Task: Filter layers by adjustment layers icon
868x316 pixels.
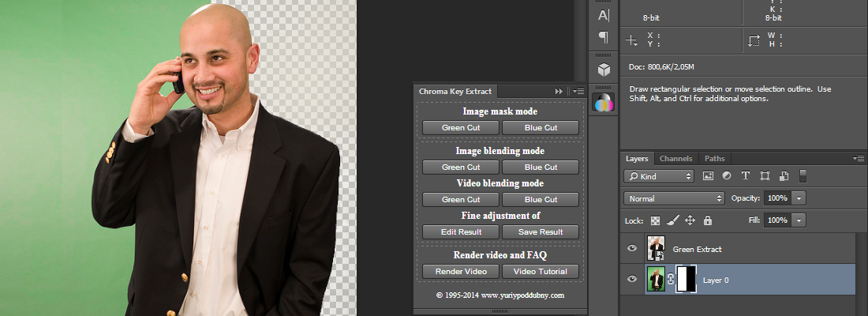Action: [x=726, y=175]
